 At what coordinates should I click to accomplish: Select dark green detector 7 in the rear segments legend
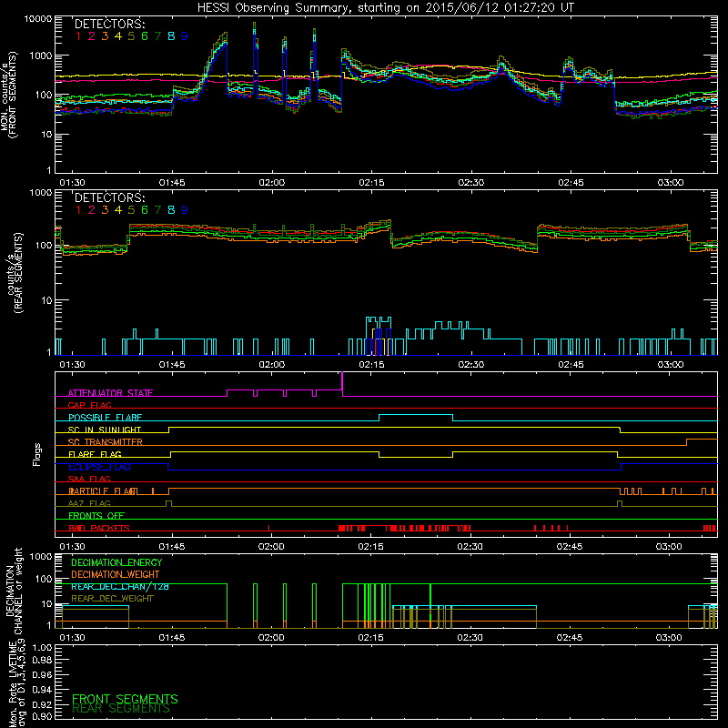[x=157, y=210]
